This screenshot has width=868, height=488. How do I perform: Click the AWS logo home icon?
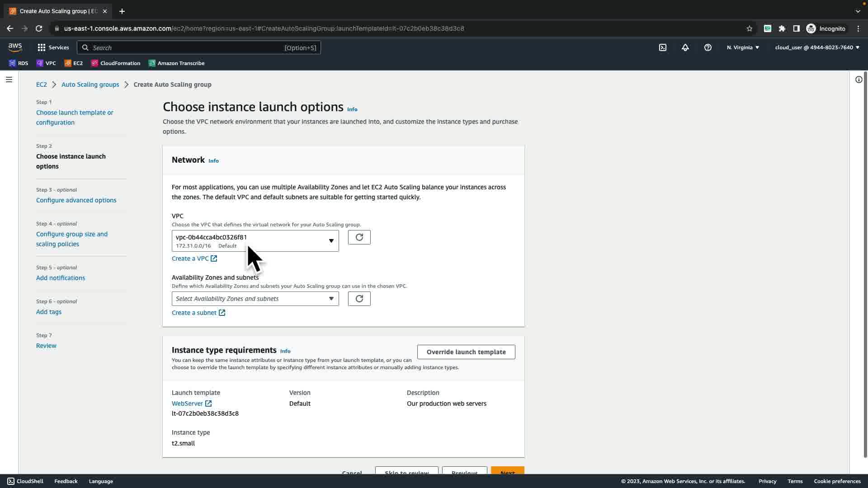click(x=15, y=47)
